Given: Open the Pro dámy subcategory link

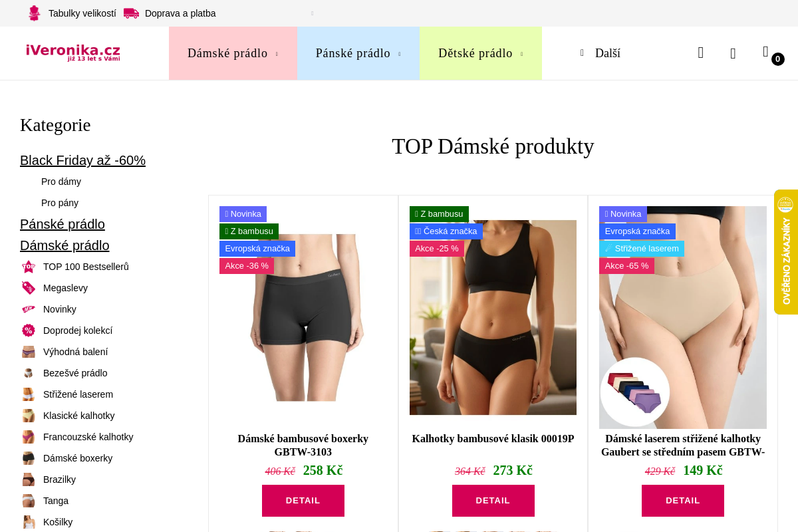Looking at the screenshot, I should [61, 182].
